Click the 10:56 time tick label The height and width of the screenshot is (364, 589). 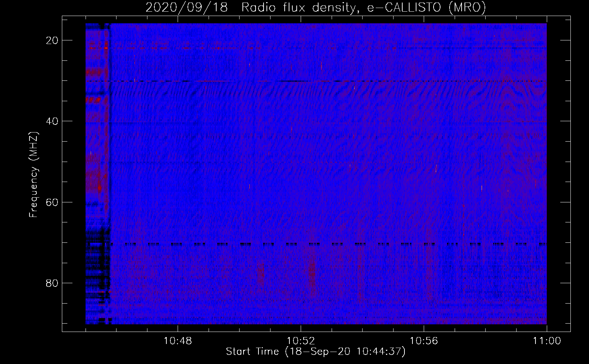click(424, 341)
